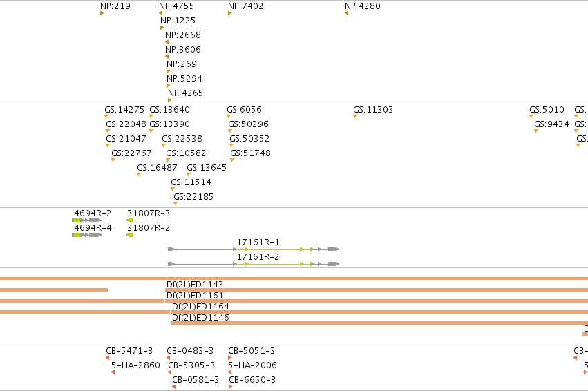Image resolution: width=588 pixels, height=391 pixels.
Task: Click the CB-5471-3 insertion label
Action: [x=129, y=351]
